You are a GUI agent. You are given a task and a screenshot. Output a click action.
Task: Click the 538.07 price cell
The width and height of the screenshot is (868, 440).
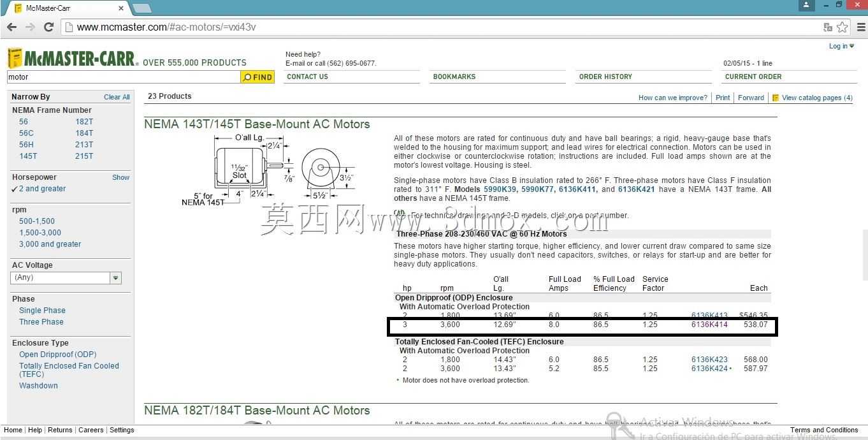tap(756, 325)
